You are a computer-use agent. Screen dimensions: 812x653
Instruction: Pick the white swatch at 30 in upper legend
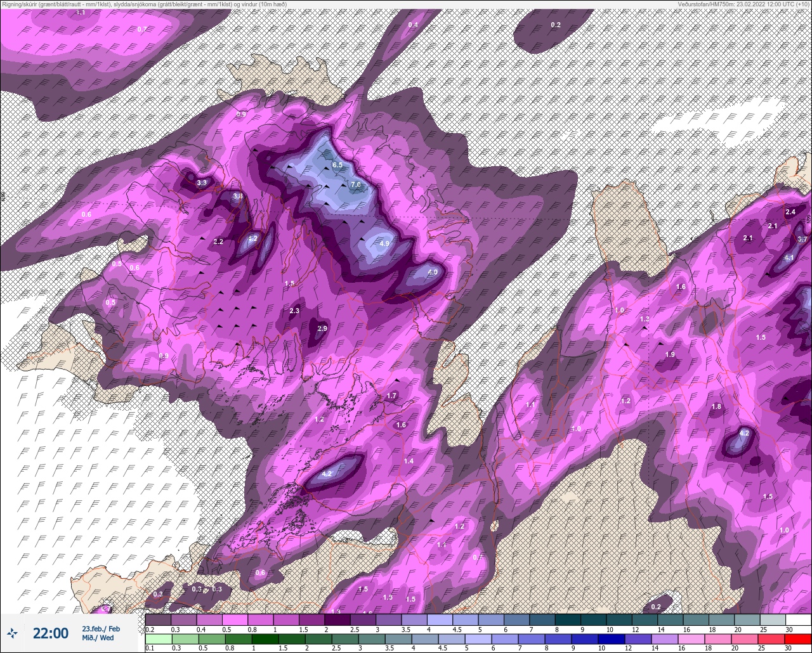click(x=798, y=619)
